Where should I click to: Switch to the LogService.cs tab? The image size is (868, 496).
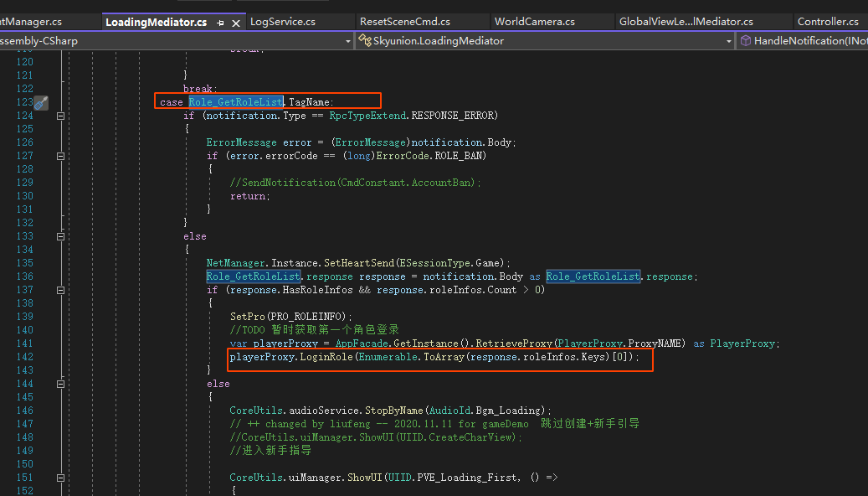click(x=282, y=22)
